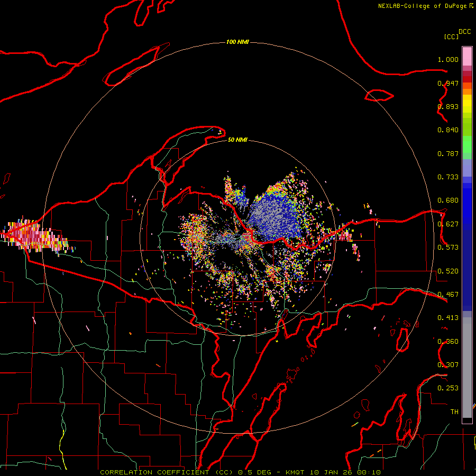Click the 0.733 scale value
The width and height of the screenshot is (476, 476).
[x=448, y=177]
